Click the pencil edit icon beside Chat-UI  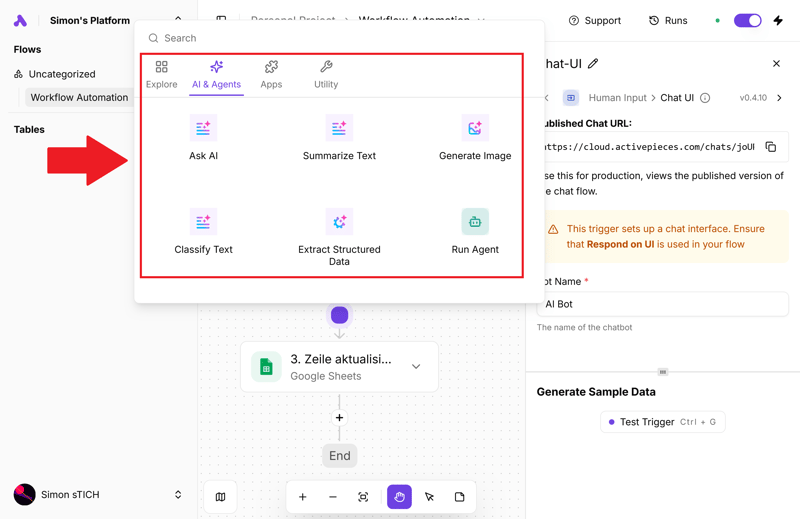[593, 64]
